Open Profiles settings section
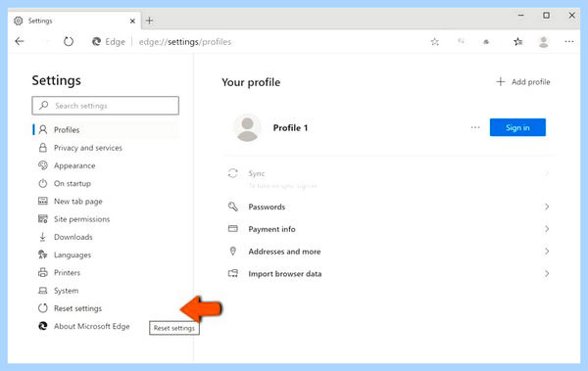Viewport: 588px width, 371px height. 106,129
